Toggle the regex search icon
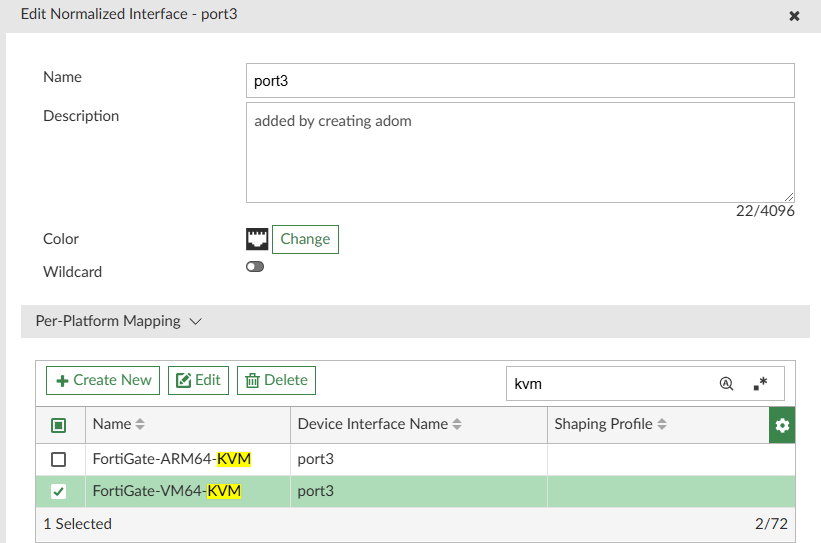The image size is (821, 543). [x=761, y=383]
